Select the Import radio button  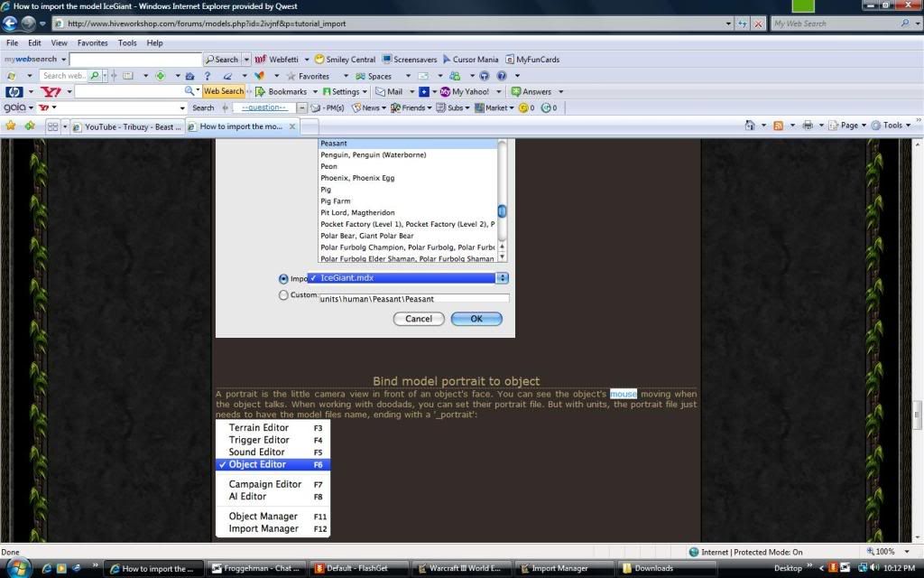pos(283,279)
